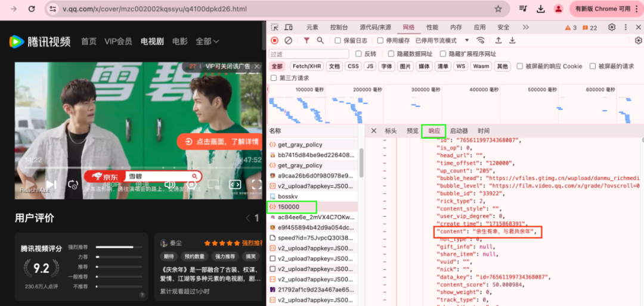Switch to the 元素 tab
This screenshot has width=644, height=306.
312,27
